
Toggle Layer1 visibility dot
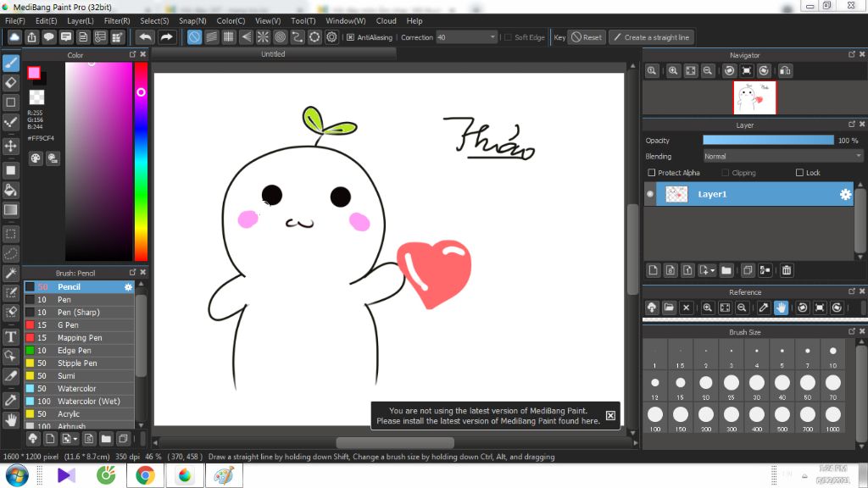click(650, 194)
